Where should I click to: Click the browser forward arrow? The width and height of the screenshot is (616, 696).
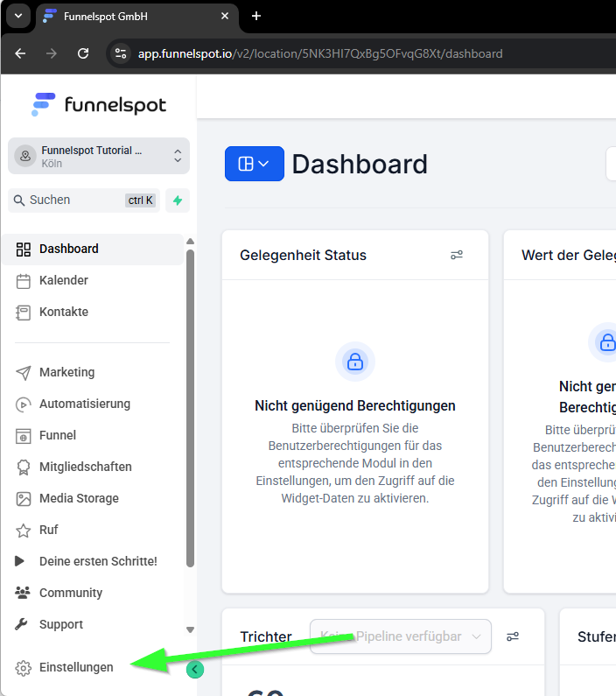coord(52,53)
